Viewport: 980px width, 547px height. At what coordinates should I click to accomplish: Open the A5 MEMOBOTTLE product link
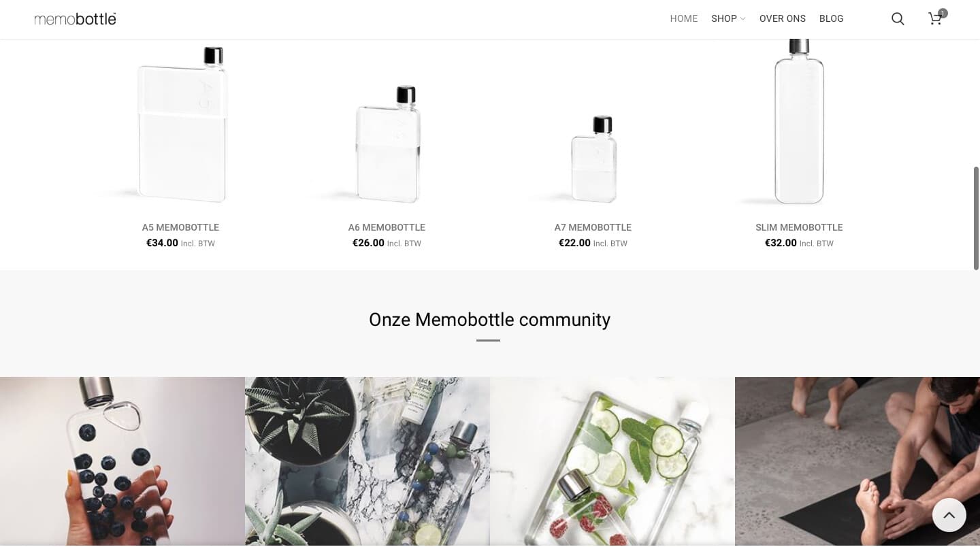point(180,227)
